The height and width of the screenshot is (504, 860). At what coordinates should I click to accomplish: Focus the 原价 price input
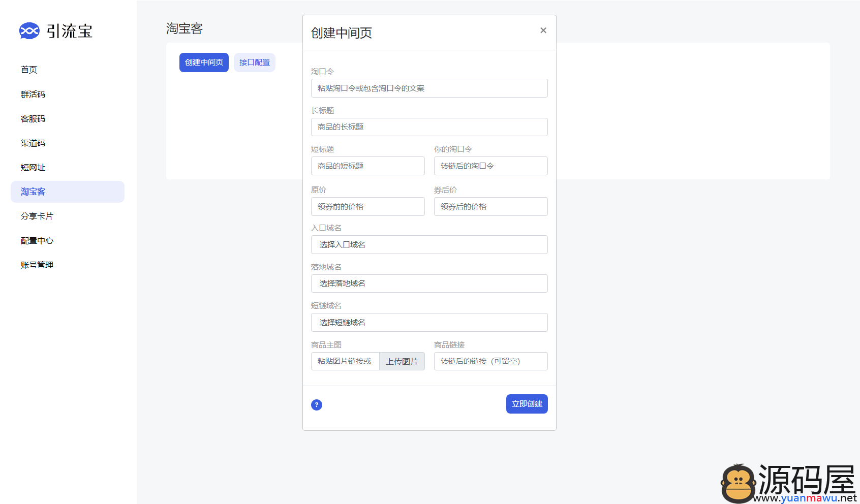tap(368, 206)
